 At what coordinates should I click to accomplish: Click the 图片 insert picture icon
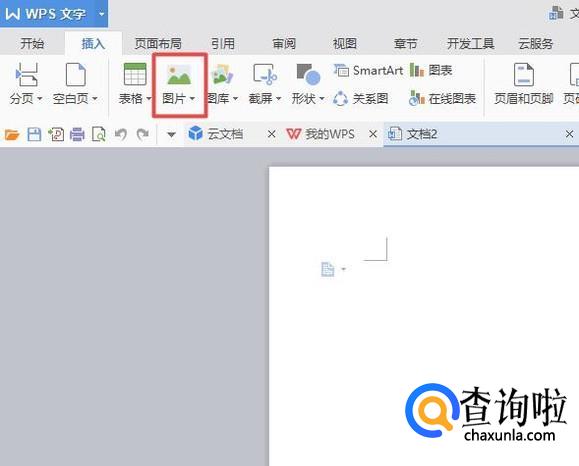(179, 75)
